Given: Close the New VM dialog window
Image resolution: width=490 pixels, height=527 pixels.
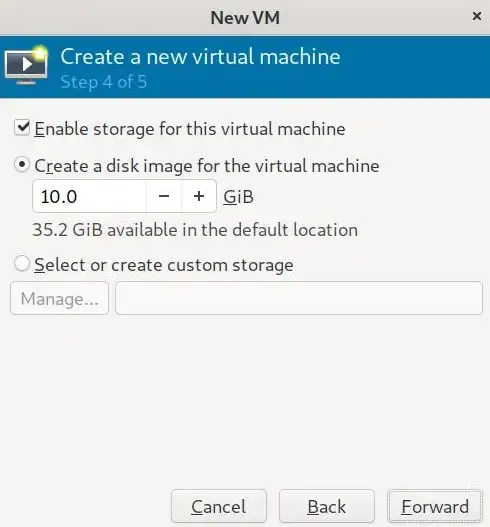Looking at the screenshot, I should 477,16.
